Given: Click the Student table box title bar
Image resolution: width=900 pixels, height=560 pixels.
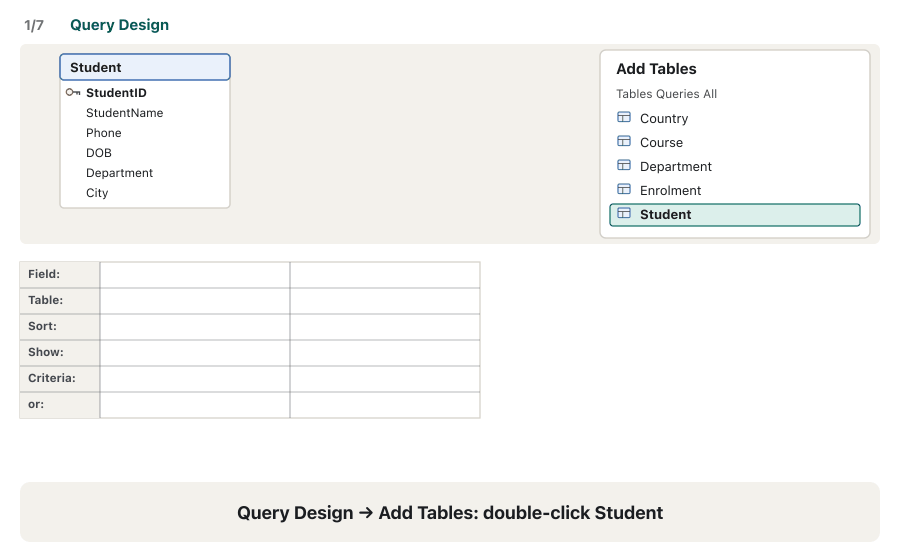Looking at the screenshot, I should (145, 67).
